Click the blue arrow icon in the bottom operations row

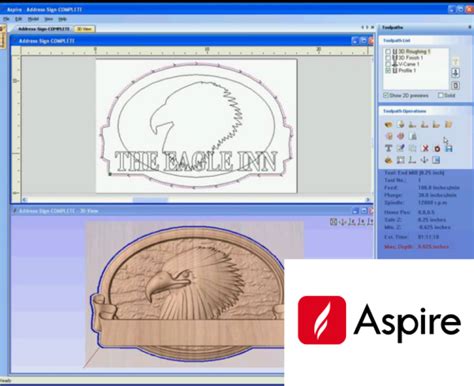(x=424, y=160)
